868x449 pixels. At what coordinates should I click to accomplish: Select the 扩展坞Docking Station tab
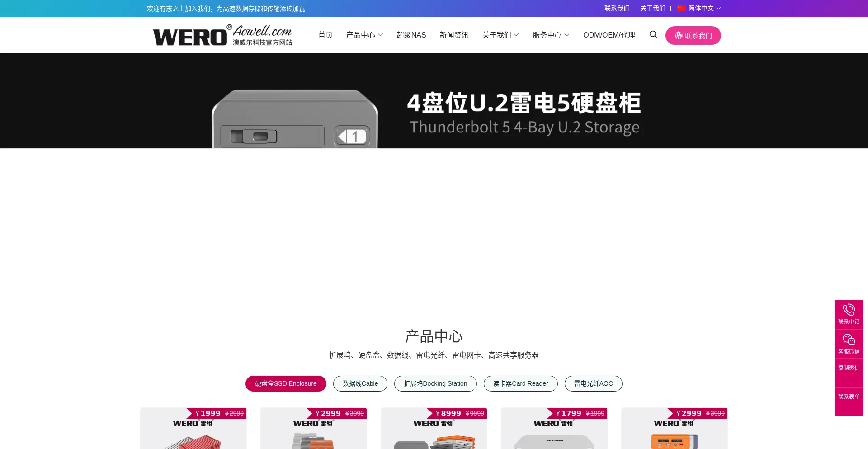click(x=435, y=383)
